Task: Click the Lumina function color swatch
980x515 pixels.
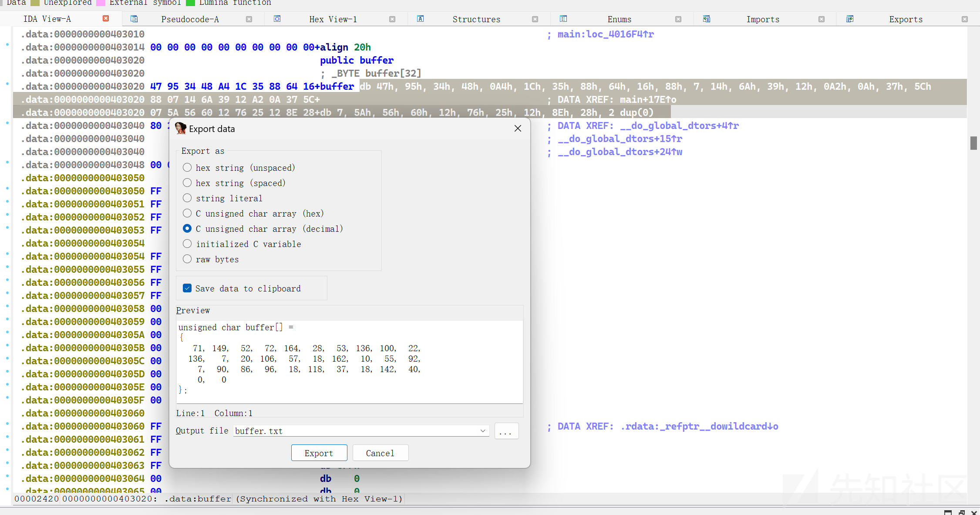Action: (190, 3)
